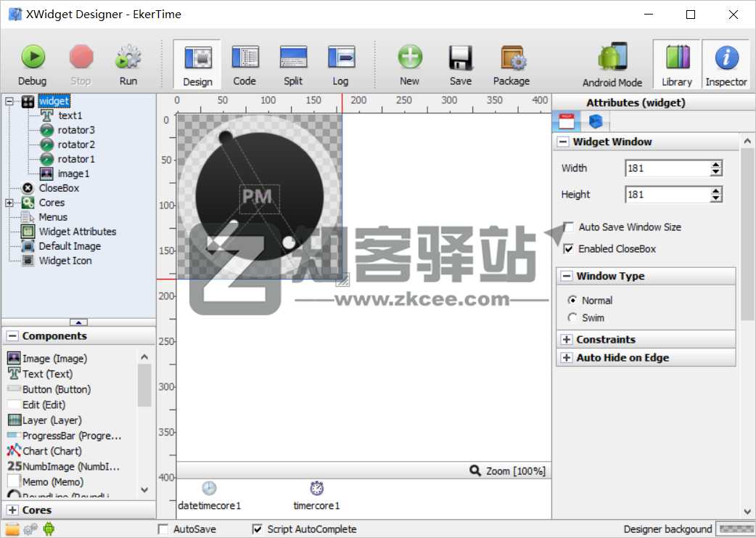Image resolution: width=756 pixels, height=538 pixels.
Task: Expand the Auto Hide on Edge section
Action: click(567, 357)
